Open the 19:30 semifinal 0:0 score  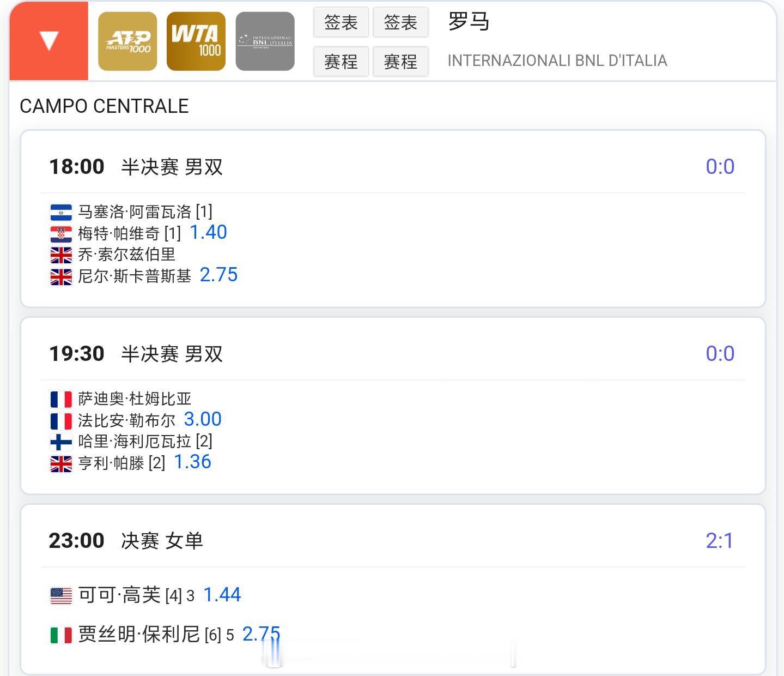(x=720, y=353)
